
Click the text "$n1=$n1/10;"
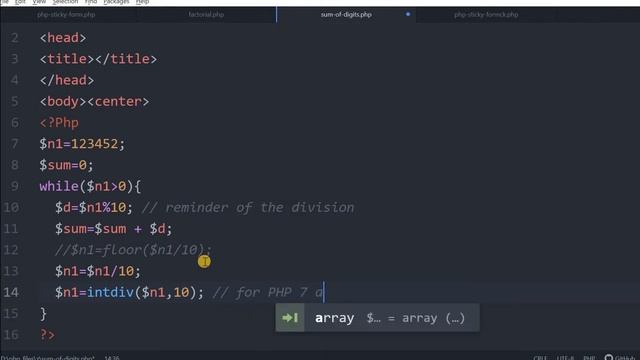click(98, 271)
